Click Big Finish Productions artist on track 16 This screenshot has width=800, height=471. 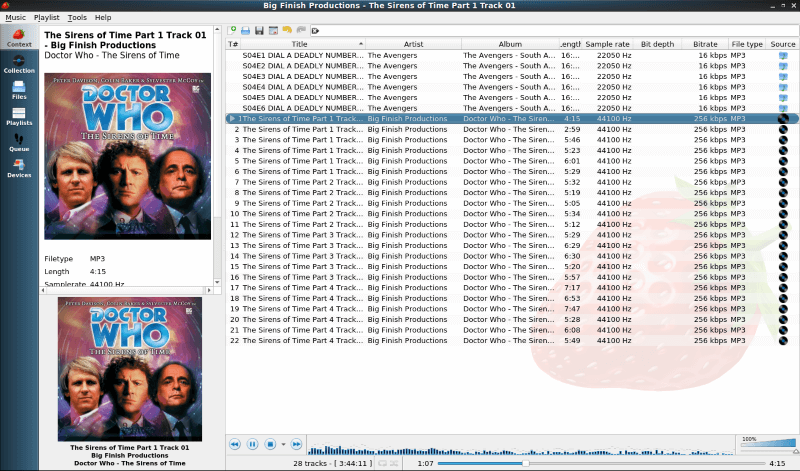[407, 277]
